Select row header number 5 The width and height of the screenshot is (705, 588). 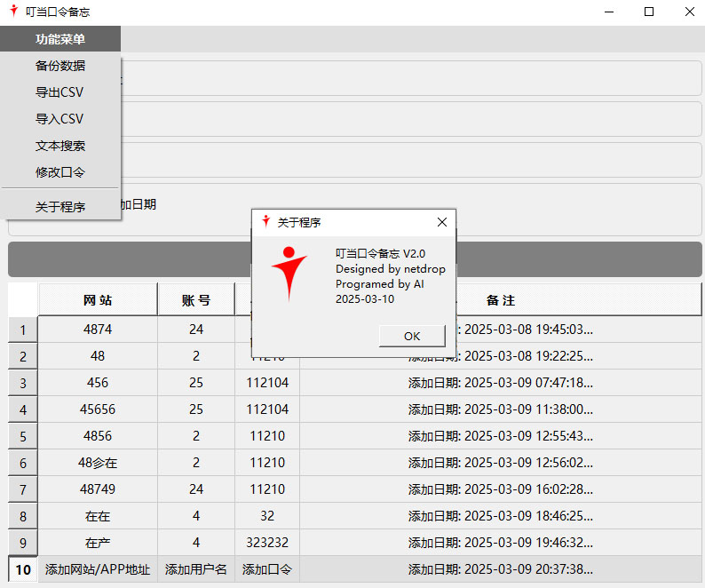pyautogui.click(x=23, y=436)
